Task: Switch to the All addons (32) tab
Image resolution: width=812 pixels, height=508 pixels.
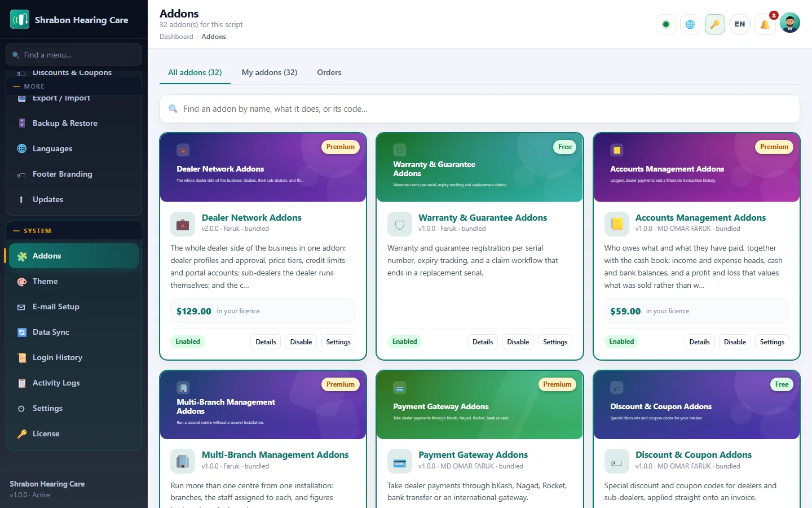Action: coord(195,72)
